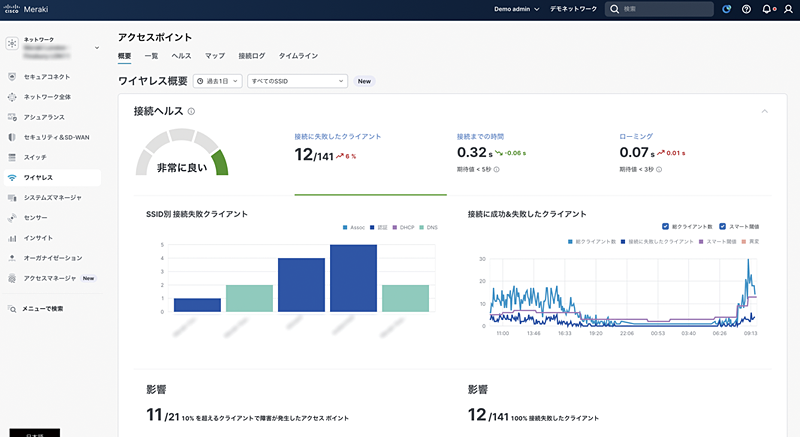Switch to the タイムライン tab
Screen dimensions: 800x437
[298, 56]
